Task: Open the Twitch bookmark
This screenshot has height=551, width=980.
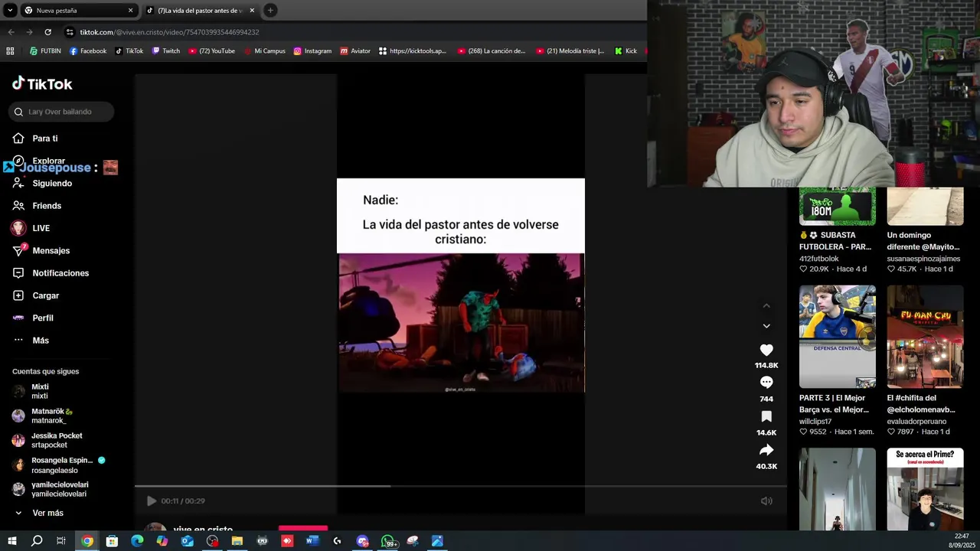Action: 165,51
